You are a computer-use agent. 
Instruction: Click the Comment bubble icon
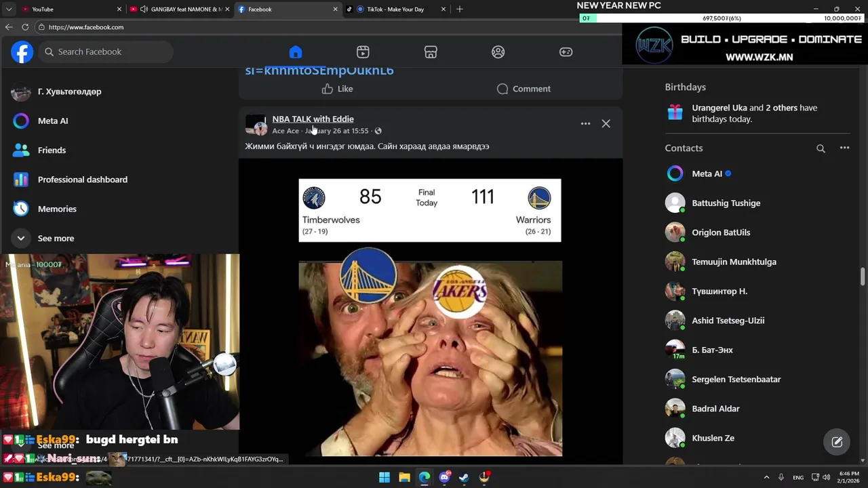pos(502,89)
